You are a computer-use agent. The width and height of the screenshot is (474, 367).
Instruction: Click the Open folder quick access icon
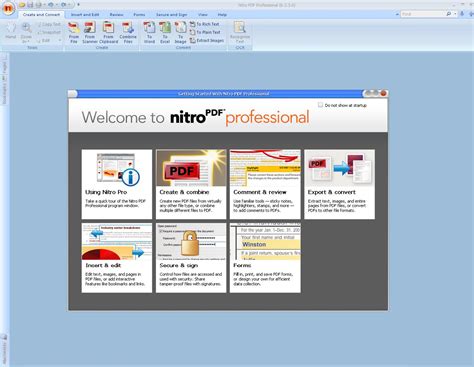pos(22,5)
